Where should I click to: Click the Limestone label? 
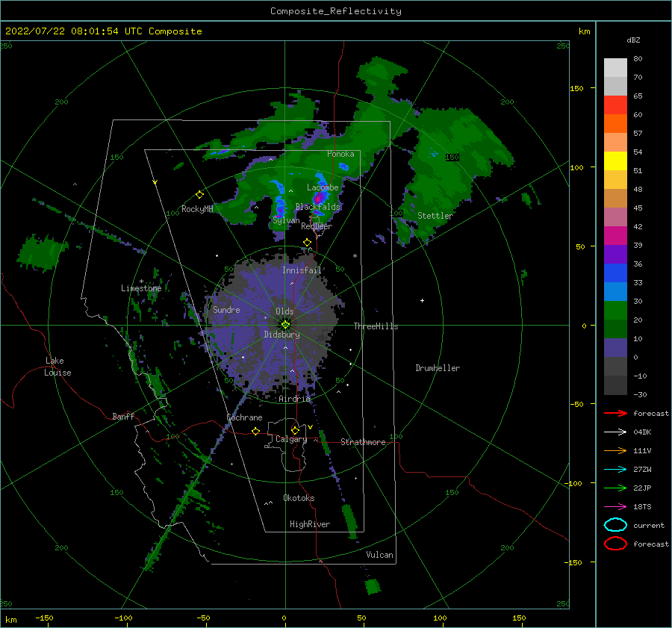(x=141, y=288)
